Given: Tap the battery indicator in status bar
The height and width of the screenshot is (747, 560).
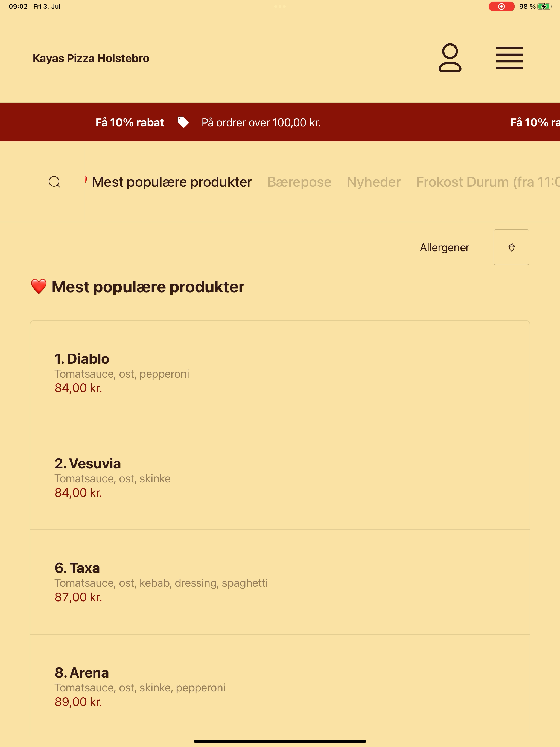Looking at the screenshot, I should [x=544, y=6].
